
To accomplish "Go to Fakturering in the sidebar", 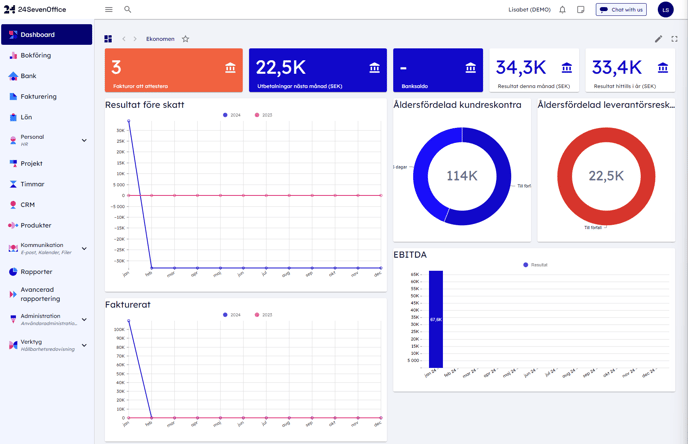I will (38, 97).
